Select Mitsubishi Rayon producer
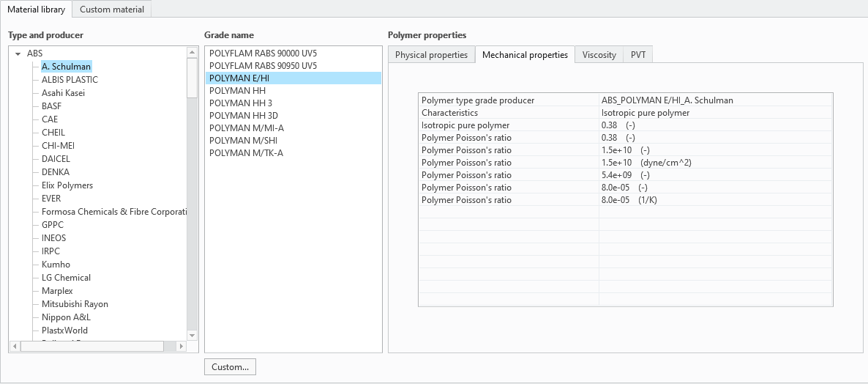 [75, 304]
